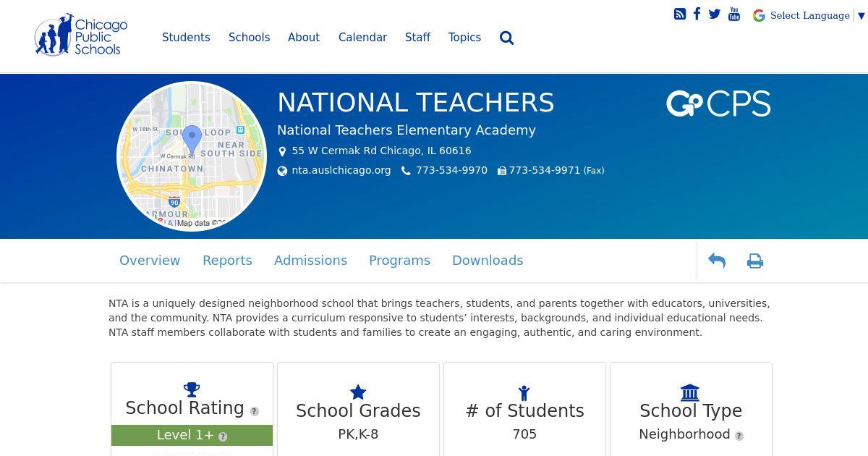The width and height of the screenshot is (868, 456).
Task: Open the About menu
Action: pos(304,38)
